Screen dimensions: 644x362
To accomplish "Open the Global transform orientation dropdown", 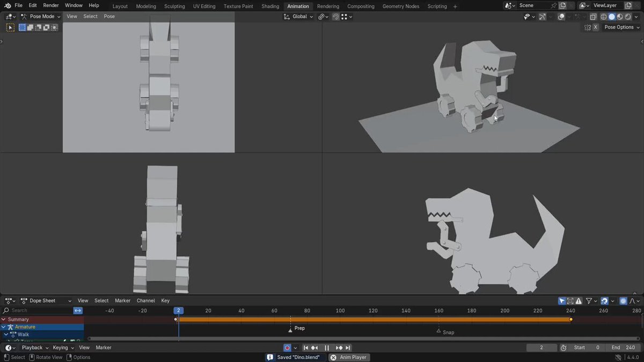I will pos(298,17).
